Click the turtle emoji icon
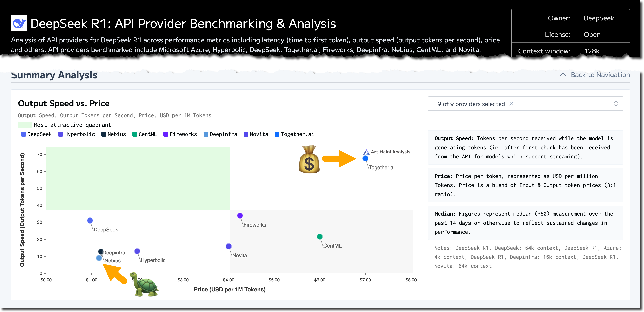The image size is (644, 312). point(145,285)
